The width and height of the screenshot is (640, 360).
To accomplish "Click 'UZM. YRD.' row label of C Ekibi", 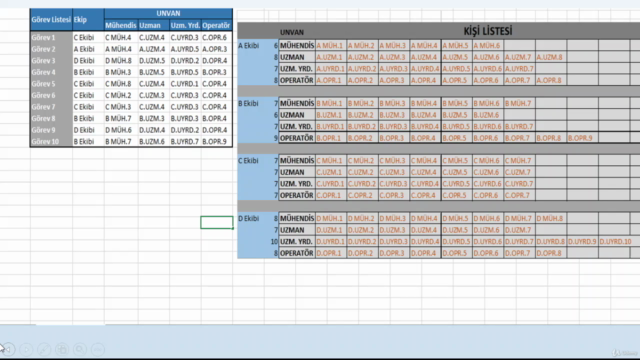I will click(x=297, y=184).
